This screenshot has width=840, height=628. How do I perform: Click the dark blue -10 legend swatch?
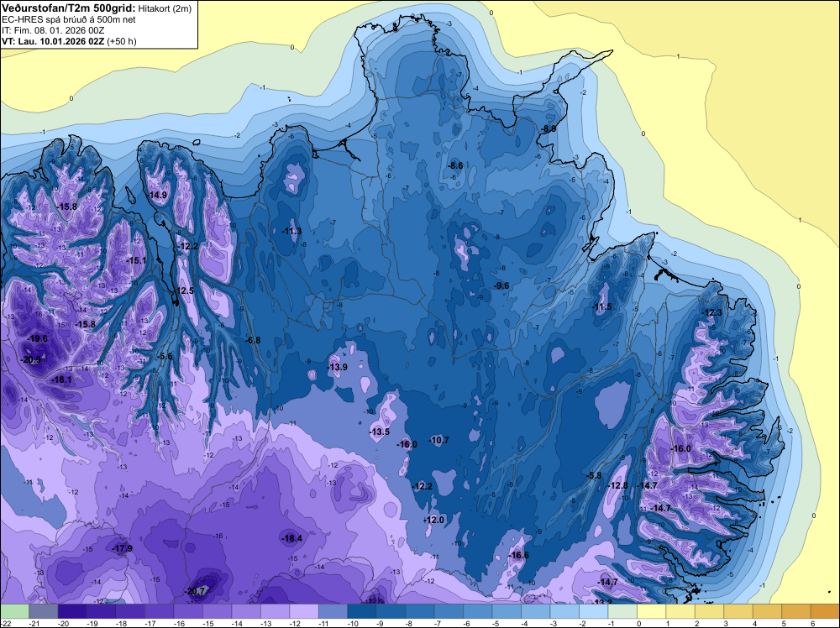361,611
